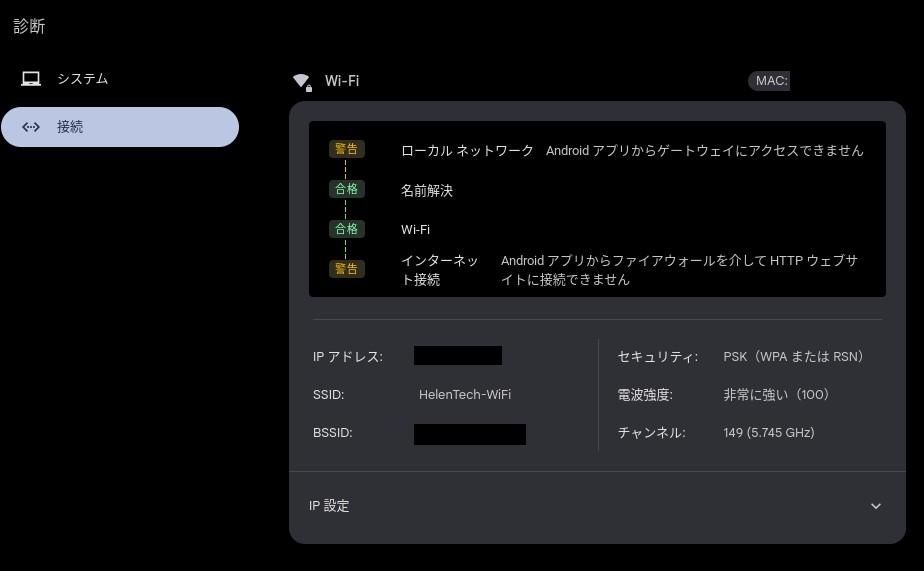
Task: Select the Wi-Fi routine label in test list
Action: (x=415, y=230)
